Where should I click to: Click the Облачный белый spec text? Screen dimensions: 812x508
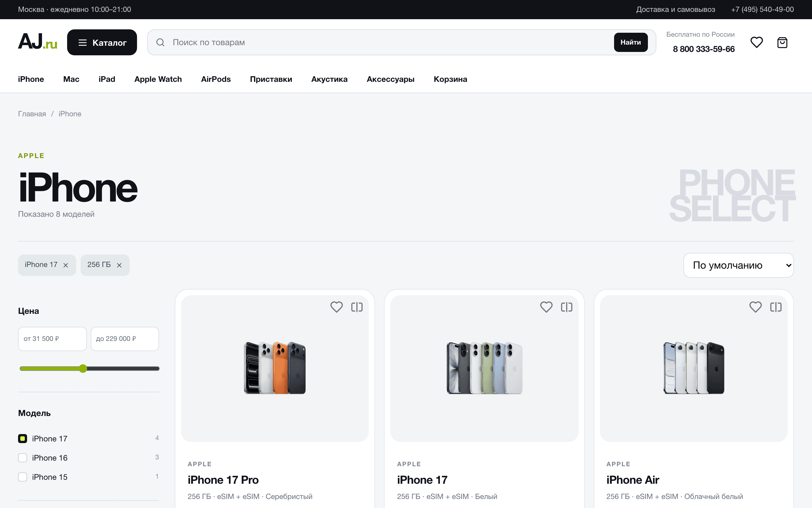tap(713, 496)
